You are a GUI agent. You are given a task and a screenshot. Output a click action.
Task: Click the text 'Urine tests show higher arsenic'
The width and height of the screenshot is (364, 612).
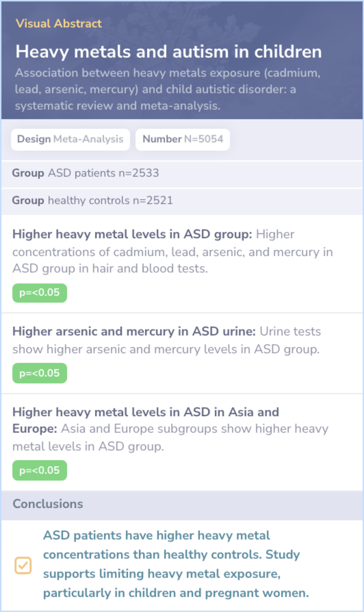166,340
